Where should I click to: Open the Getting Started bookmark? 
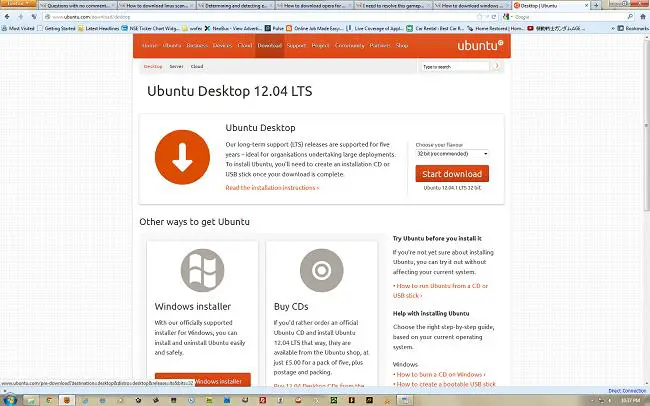[x=56, y=28]
